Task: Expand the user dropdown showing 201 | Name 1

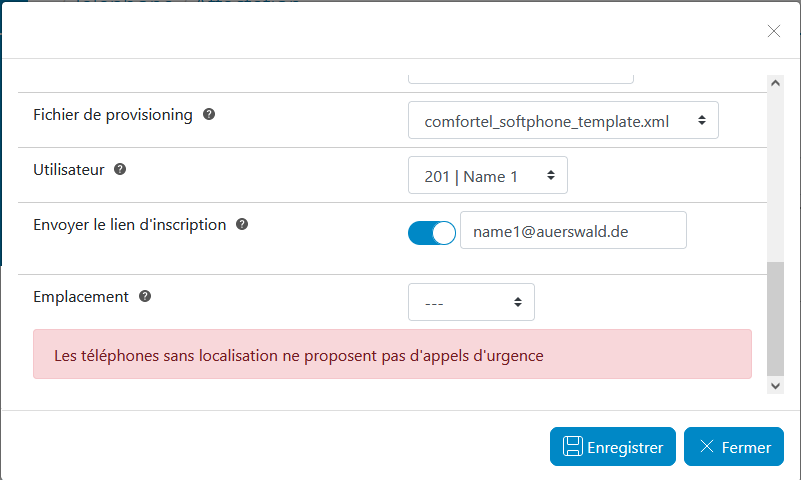Action: pyautogui.click(x=488, y=176)
